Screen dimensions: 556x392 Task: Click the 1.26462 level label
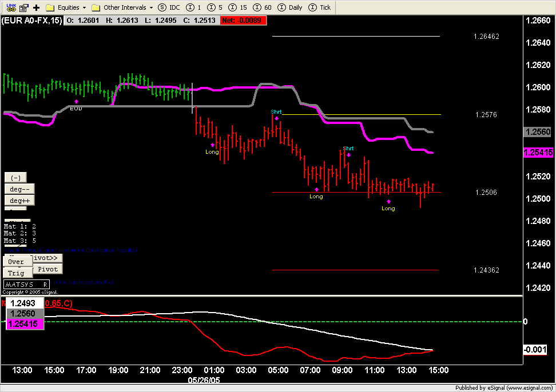pyautogui.click(x=486, y=37)
